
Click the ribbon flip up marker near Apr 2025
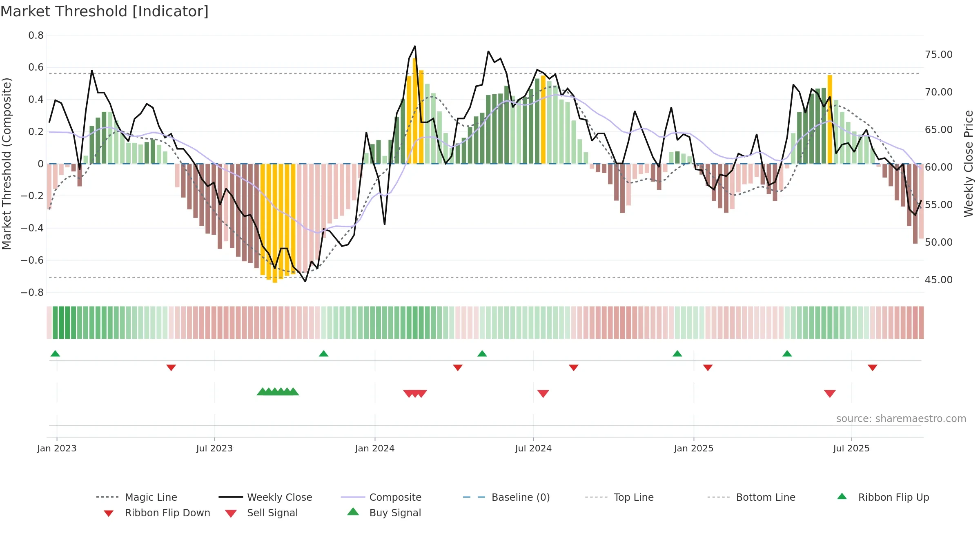click(787, 353)
